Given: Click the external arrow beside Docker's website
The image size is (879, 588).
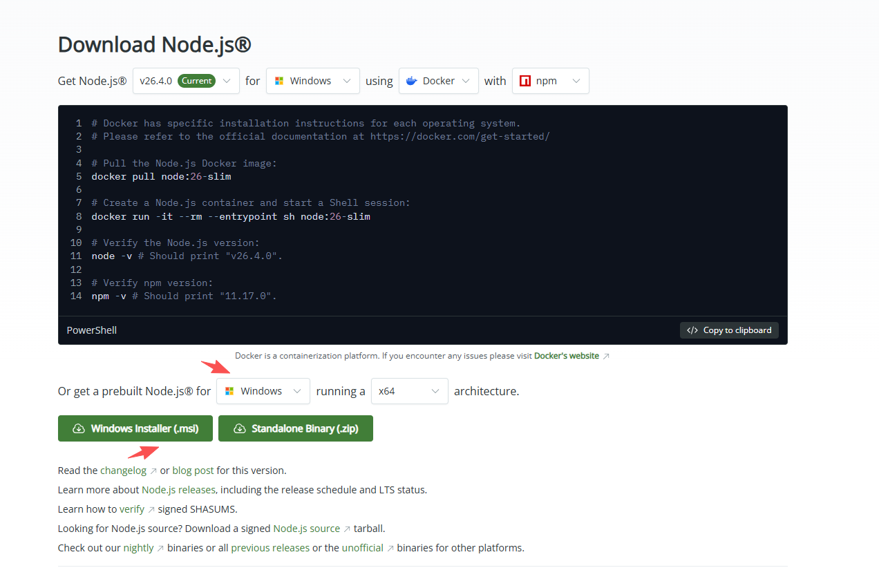Looking at the screenshot, I should [x=606, y=357].
